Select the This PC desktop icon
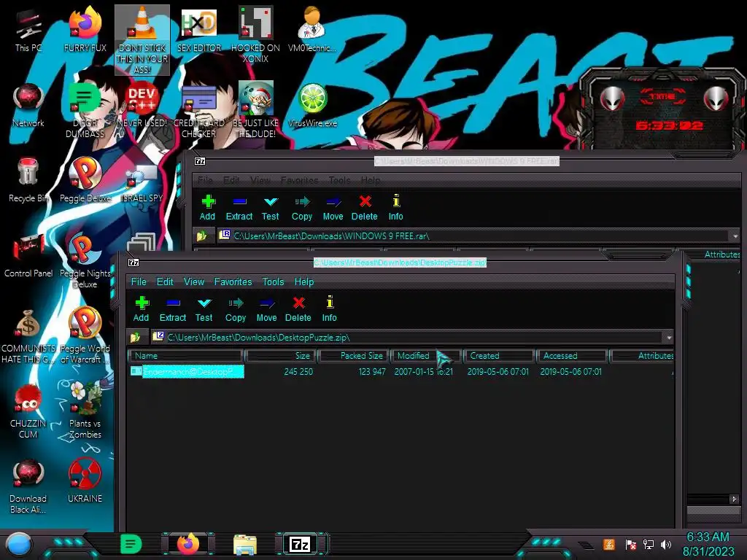The width and height of the screenshot is (747, 560). click(28, 31)
